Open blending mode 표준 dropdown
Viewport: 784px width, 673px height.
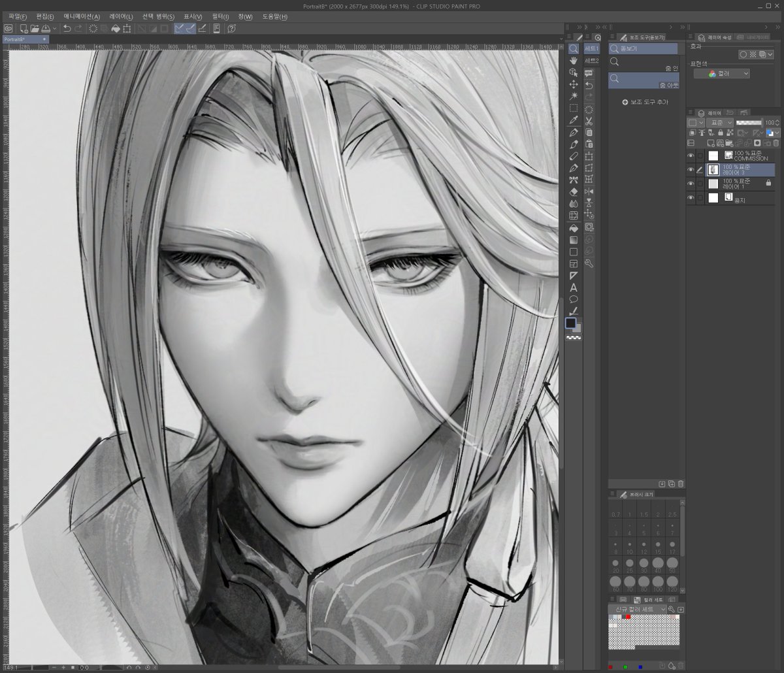(719, 122)
